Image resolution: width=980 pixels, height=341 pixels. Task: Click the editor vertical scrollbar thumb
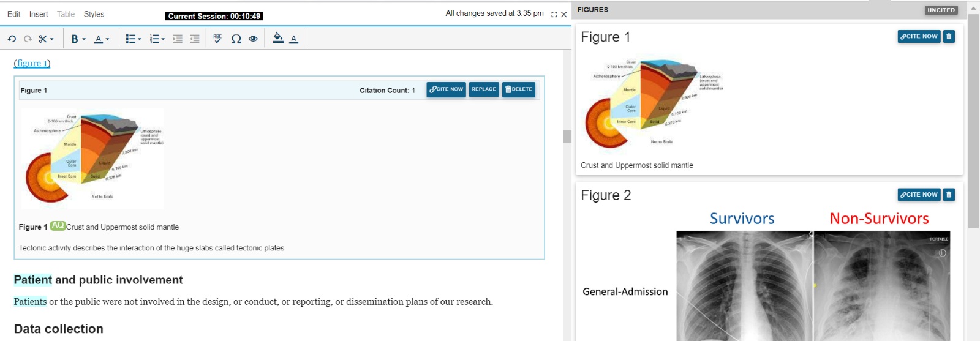click(567, 136)
